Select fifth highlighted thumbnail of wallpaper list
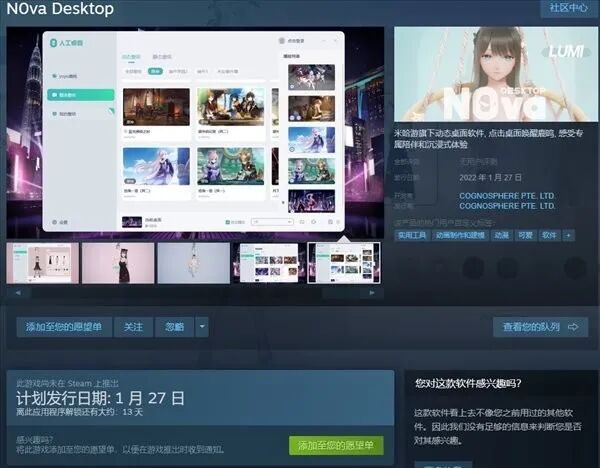 [x=344, y=263]
